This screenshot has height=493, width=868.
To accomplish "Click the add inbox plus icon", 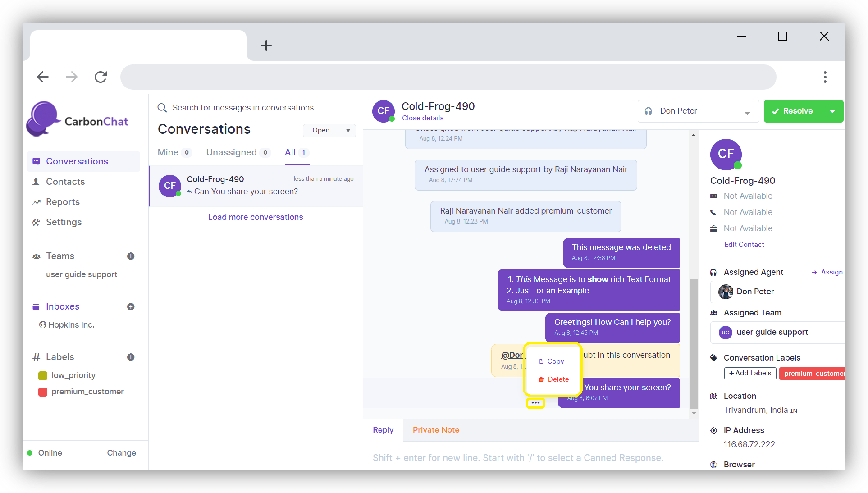I will [131, 306].
